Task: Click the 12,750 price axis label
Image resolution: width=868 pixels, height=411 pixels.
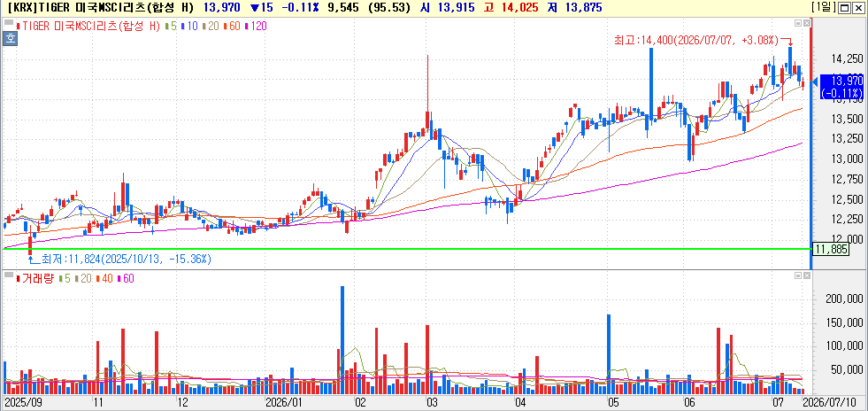Action: [847, 179]
